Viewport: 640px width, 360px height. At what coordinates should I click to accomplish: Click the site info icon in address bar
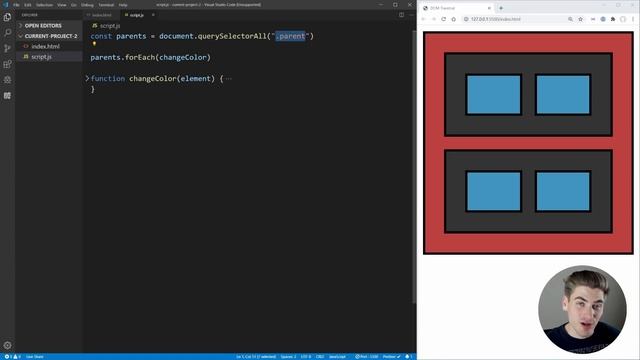pyautogui.click(x=466, y=19)
